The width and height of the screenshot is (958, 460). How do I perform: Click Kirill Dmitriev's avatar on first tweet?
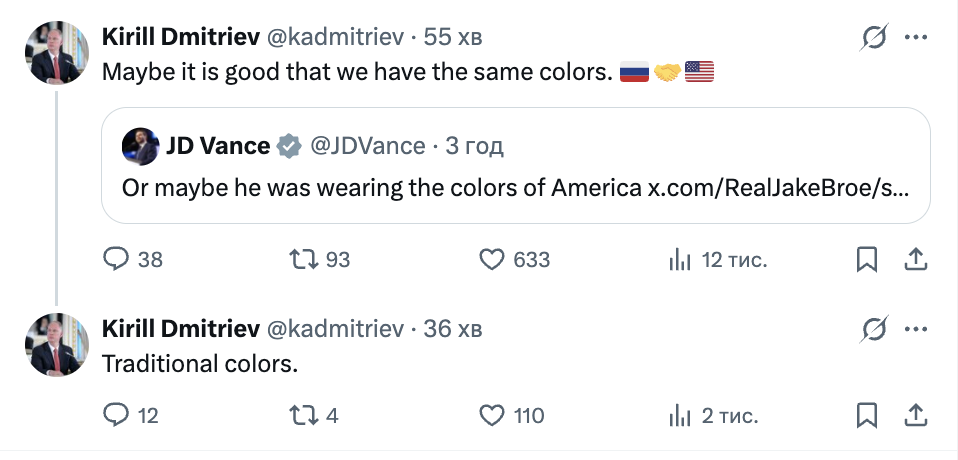pyautogui.click(x=56, y=53)
